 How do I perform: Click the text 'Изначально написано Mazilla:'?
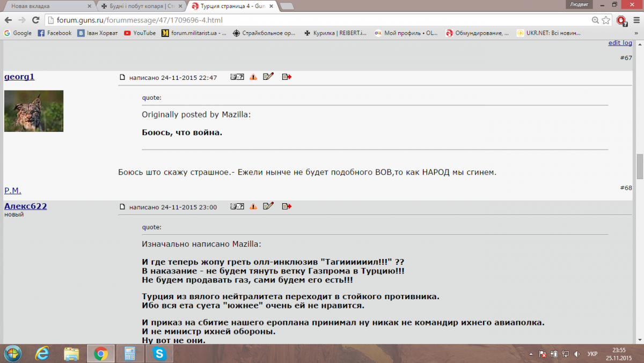tap(201, 244)
